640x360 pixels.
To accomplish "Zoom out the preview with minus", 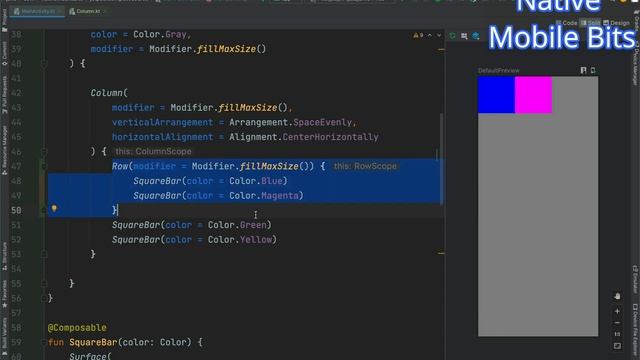I will (x=617, y=323).
